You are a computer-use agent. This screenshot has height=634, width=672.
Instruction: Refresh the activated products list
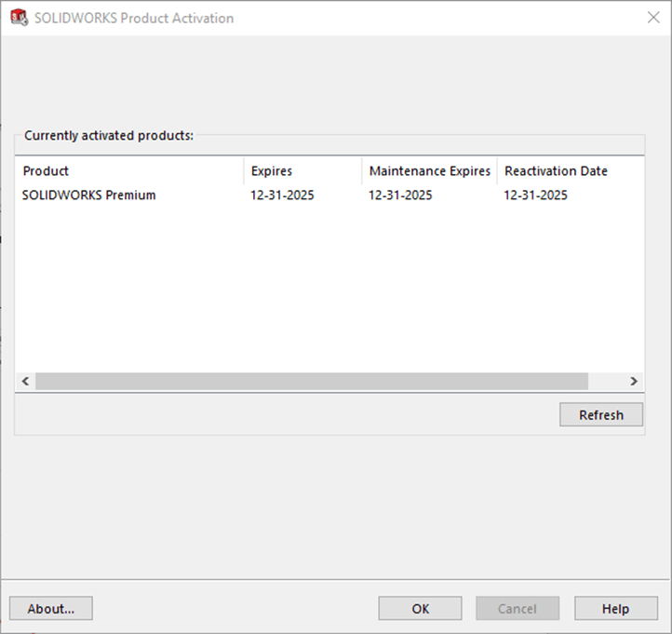point(600,415)
